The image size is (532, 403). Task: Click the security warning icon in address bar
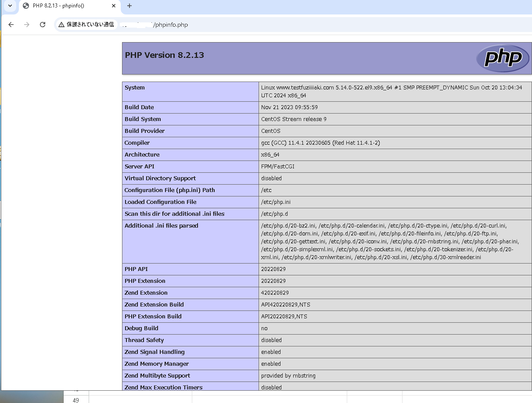[59, 25]
